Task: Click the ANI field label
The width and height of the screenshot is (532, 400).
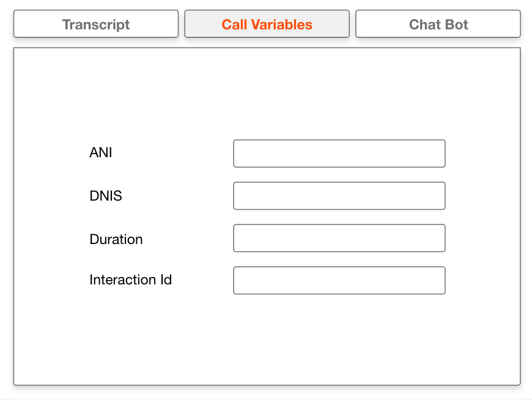Action: tap(101, 153)
